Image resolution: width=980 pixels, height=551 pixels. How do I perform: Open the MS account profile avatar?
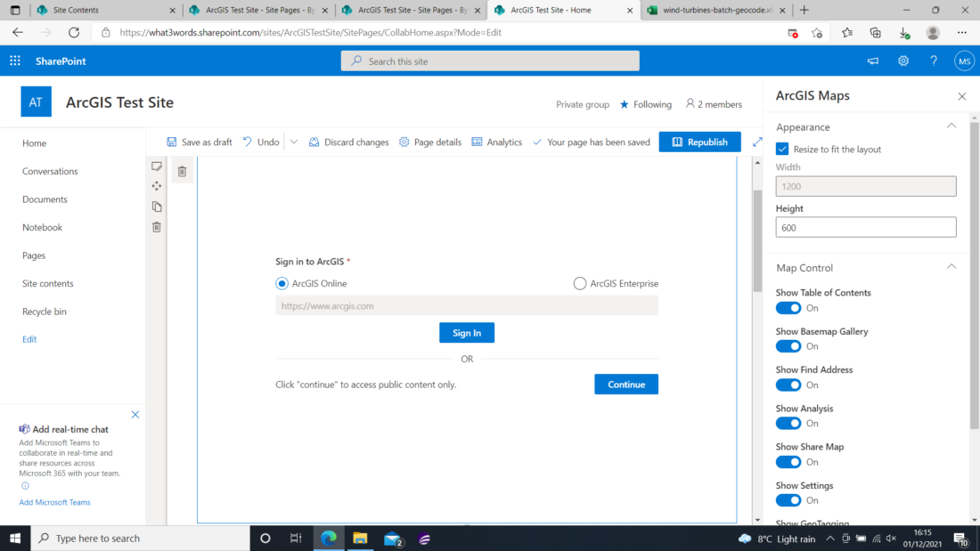(x=964, y=61)
